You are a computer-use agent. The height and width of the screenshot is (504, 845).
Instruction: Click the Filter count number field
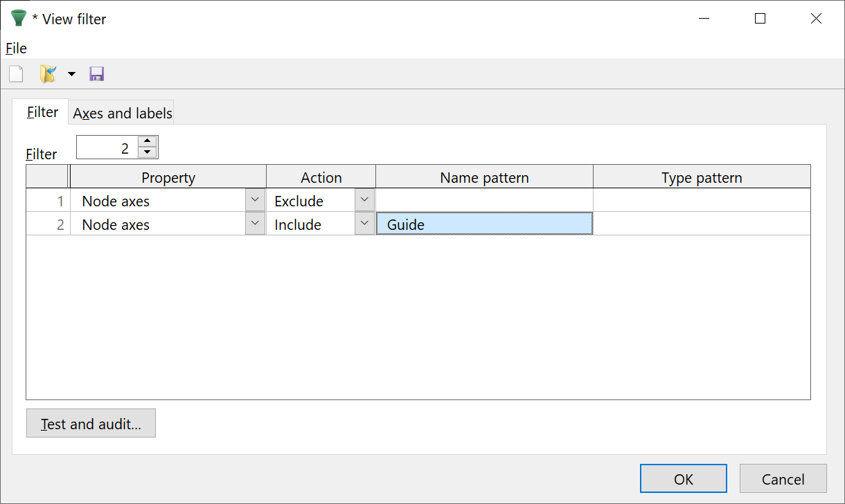(x=107, y=147)
